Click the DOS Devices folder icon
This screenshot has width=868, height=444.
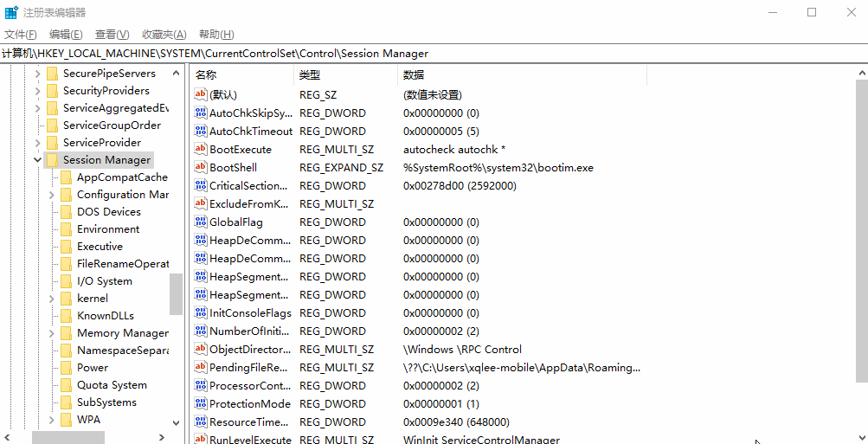(67, 212)
